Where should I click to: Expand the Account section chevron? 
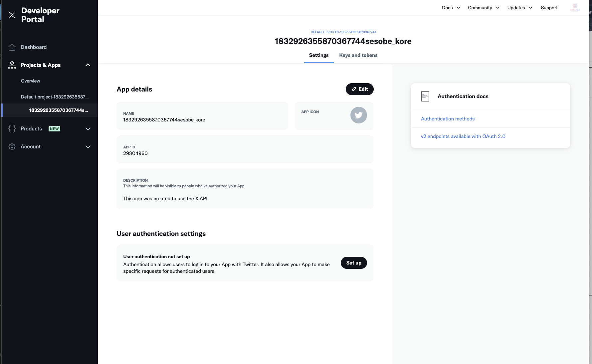(x=88, y=147)
